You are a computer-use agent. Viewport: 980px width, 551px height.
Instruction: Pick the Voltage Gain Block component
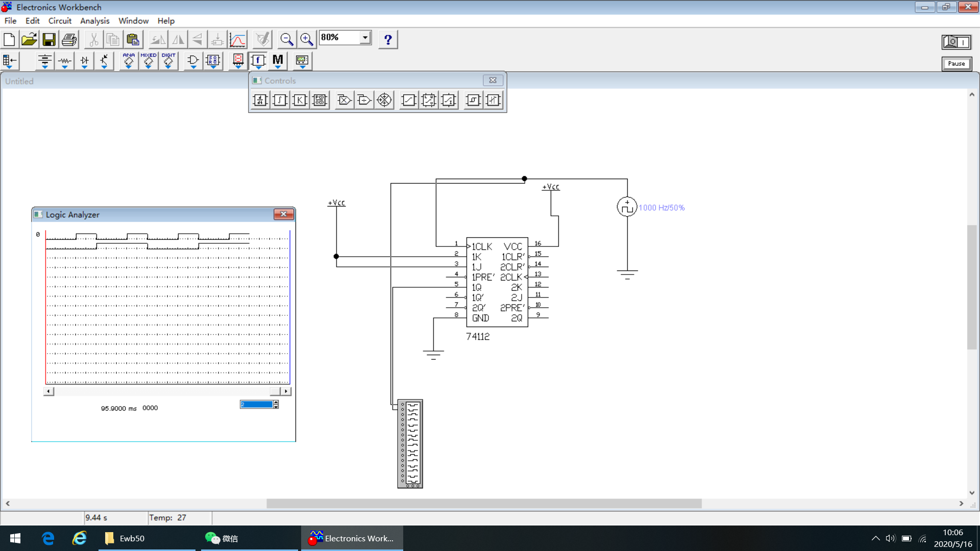[300, 100]
